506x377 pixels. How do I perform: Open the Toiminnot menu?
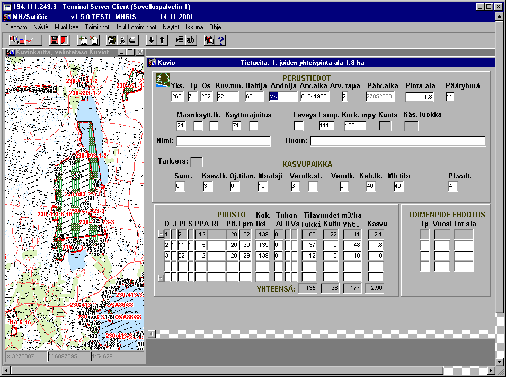click(x=97, y=27)
